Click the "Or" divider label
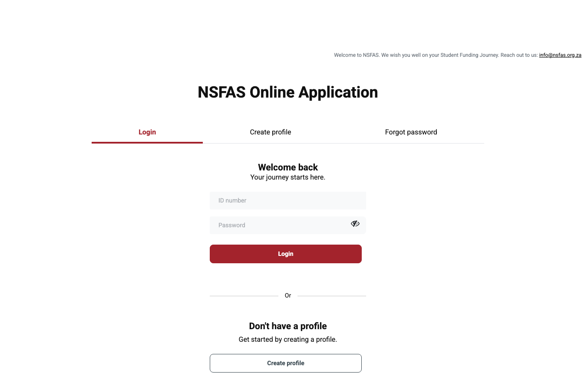Image resolution: width=588 pixels, height=386 pixels. pos(287,296)
